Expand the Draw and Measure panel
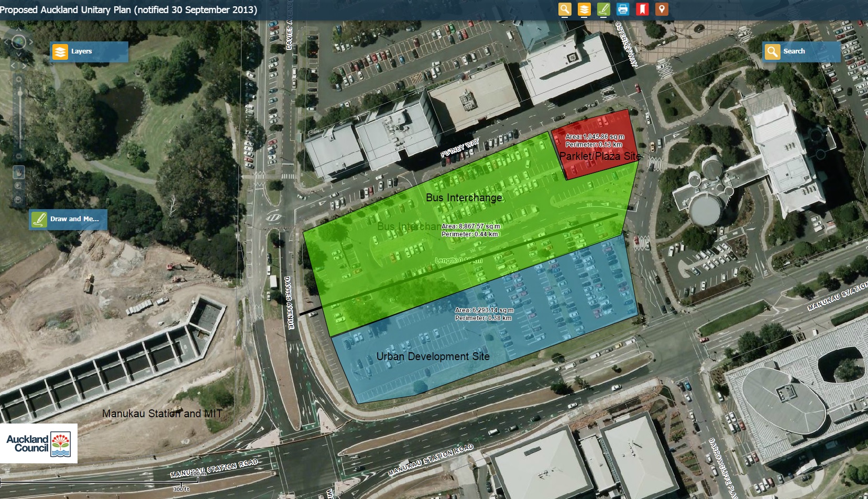The width and height of the screenshot is (868, 499). [x=68, y=219]
